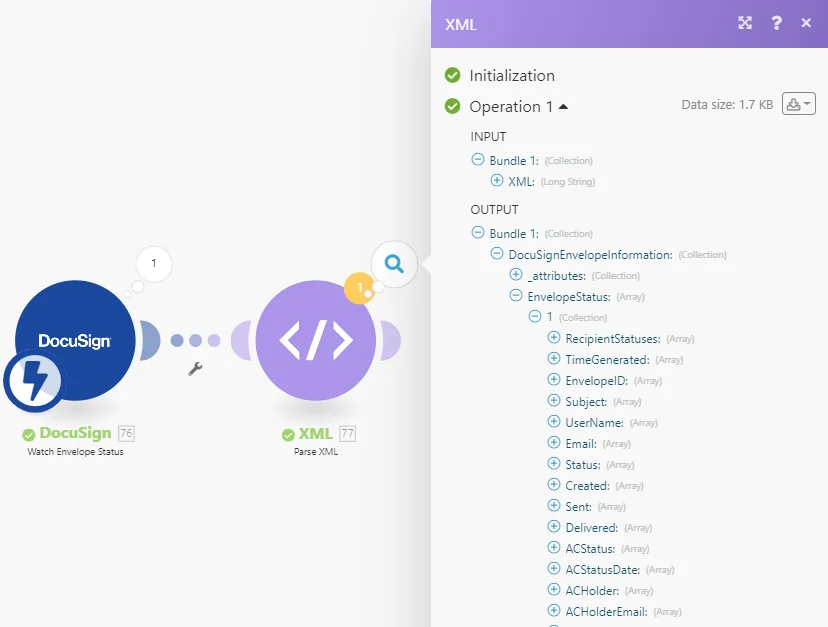Open the XML Parse module circle
The width and height of the screenshot is (828, 627).
(316, 340)
